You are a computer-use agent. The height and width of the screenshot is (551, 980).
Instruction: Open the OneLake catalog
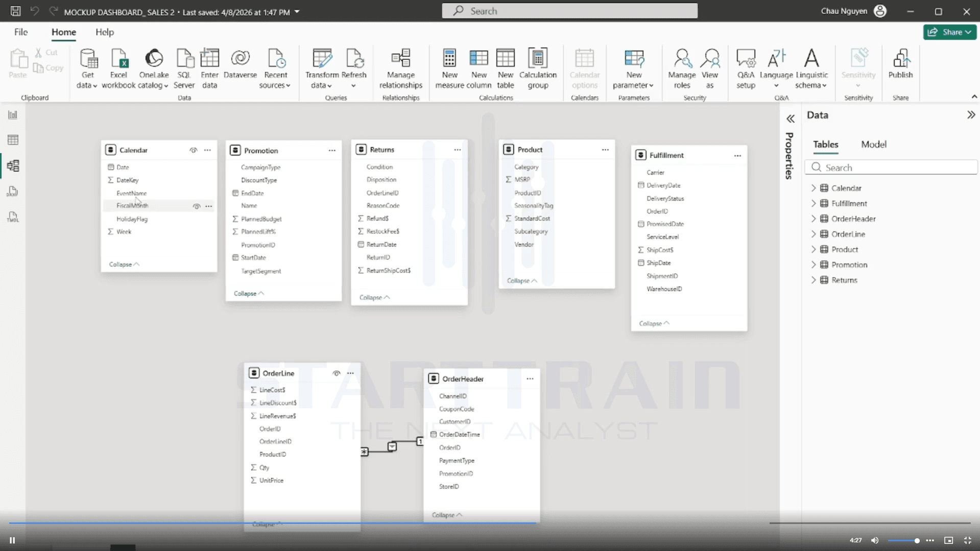coord(154,69)
